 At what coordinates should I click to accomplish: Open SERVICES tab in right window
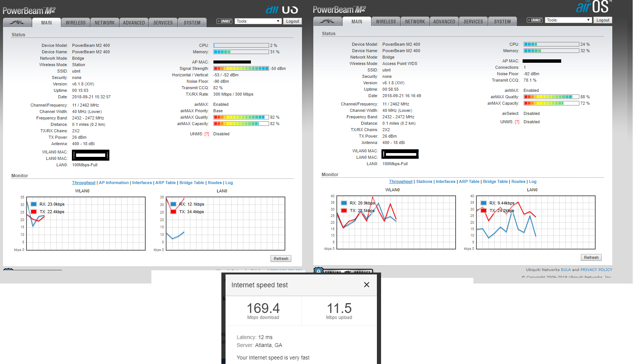tap(473, 22)
